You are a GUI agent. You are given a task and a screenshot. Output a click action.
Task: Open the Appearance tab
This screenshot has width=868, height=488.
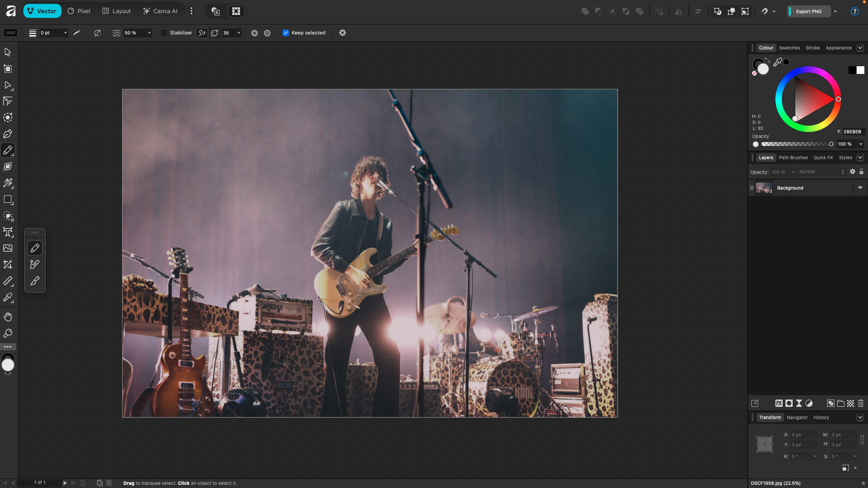pos(839,48)
